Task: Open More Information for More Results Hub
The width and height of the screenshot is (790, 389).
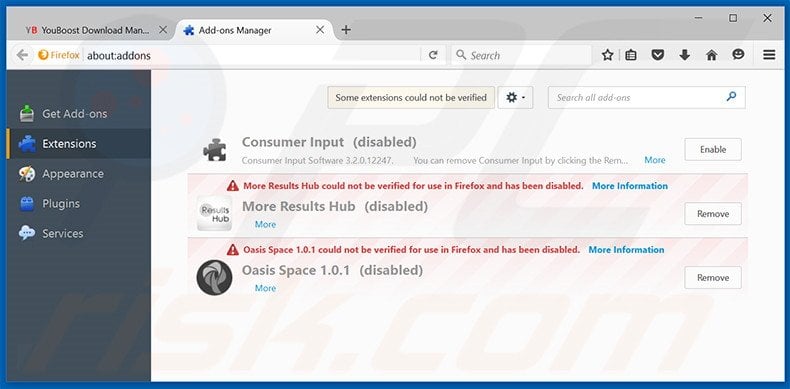Action: (x=630, y=186)
